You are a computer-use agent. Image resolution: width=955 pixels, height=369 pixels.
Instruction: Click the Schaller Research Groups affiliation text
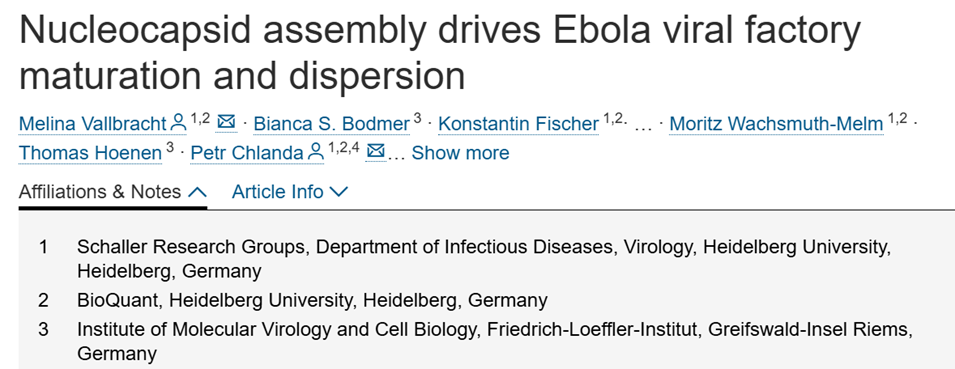coord(481,259)
